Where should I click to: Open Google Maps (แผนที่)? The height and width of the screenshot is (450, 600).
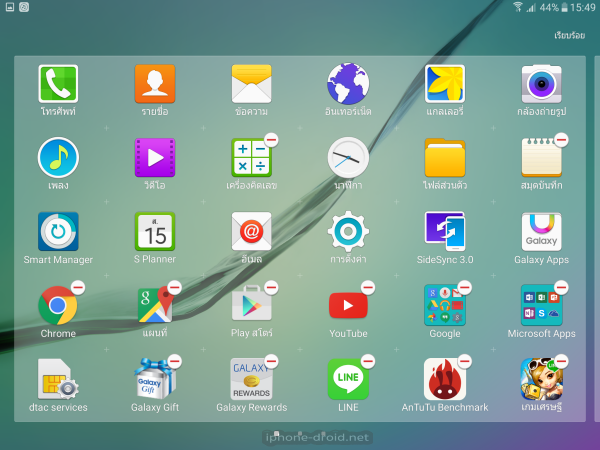pos(155,305)
